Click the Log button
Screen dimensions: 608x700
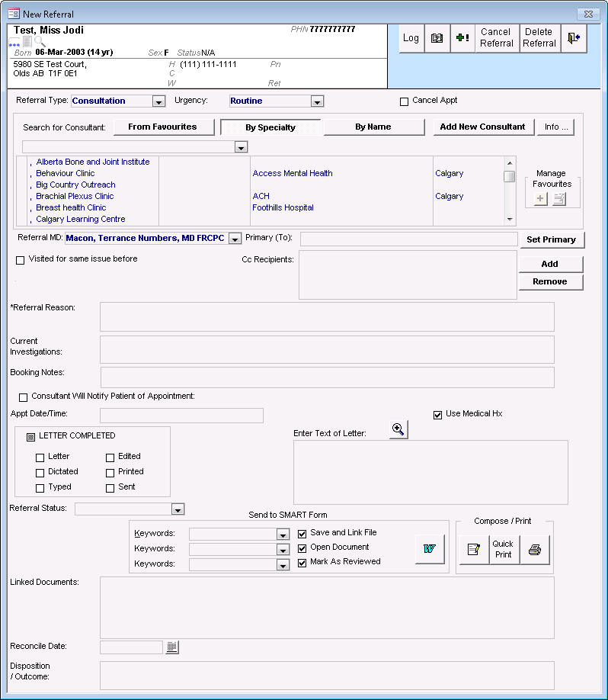[x=411, y=38]
